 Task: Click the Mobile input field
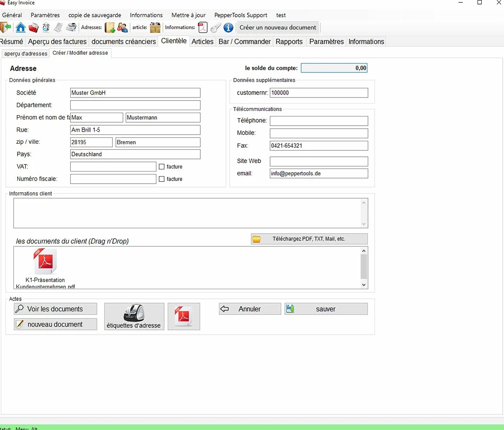[x=319, y=133]
